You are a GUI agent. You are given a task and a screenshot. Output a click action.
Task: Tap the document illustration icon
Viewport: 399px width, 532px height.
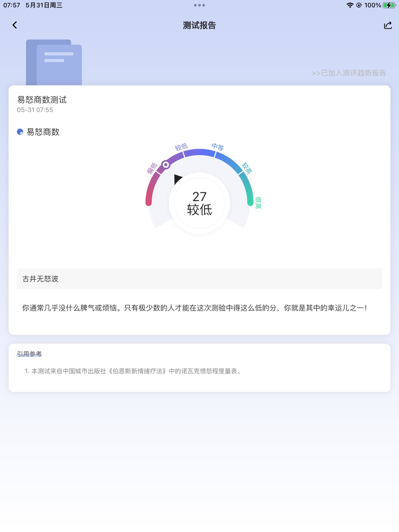(54, 62)
